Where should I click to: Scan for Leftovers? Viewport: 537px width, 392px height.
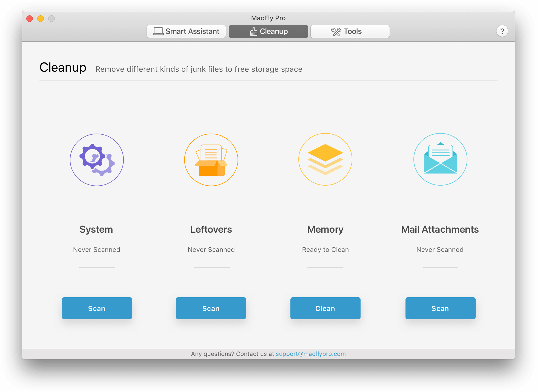(x=211, y=308)
